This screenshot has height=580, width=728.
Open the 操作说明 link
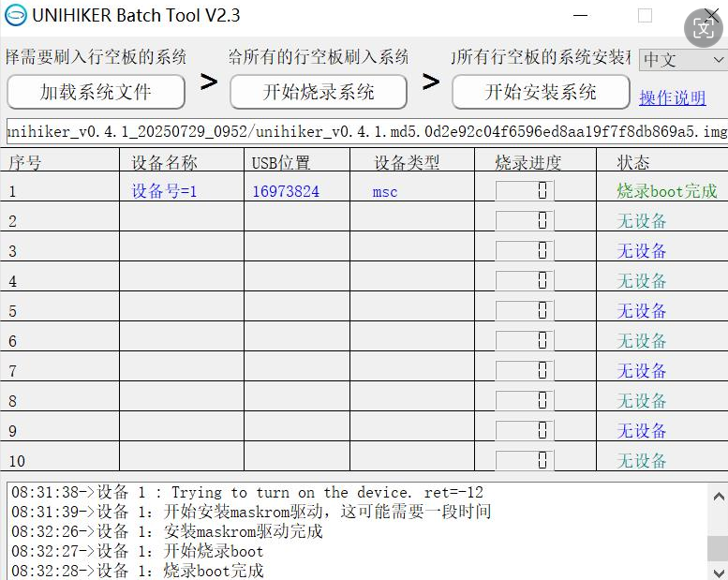[673, 98]
